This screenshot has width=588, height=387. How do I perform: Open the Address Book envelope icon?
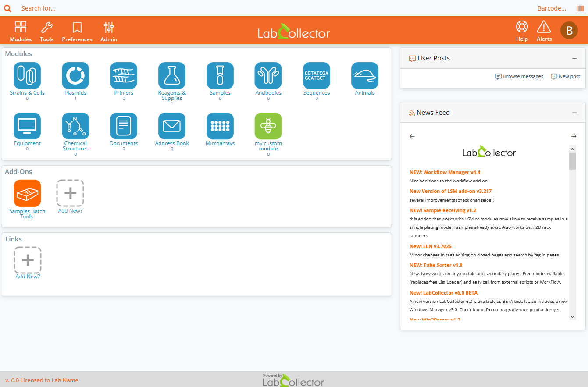(172, 126)
